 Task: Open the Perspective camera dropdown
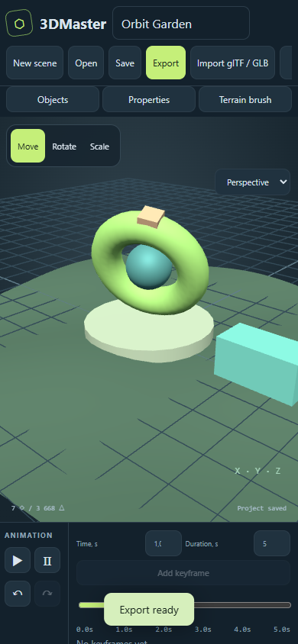tap(252, 182)
